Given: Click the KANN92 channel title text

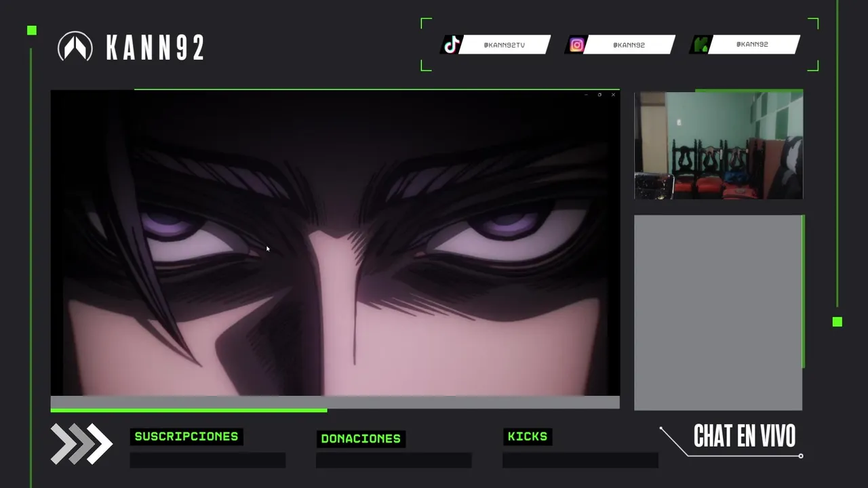Looking at the screenshot, I should coord(155,47).
